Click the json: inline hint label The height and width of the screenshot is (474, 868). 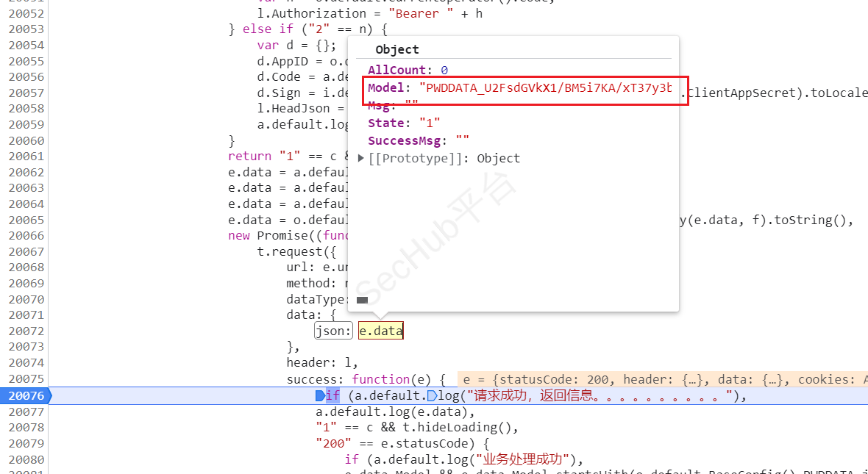click(x=333, y=331)
